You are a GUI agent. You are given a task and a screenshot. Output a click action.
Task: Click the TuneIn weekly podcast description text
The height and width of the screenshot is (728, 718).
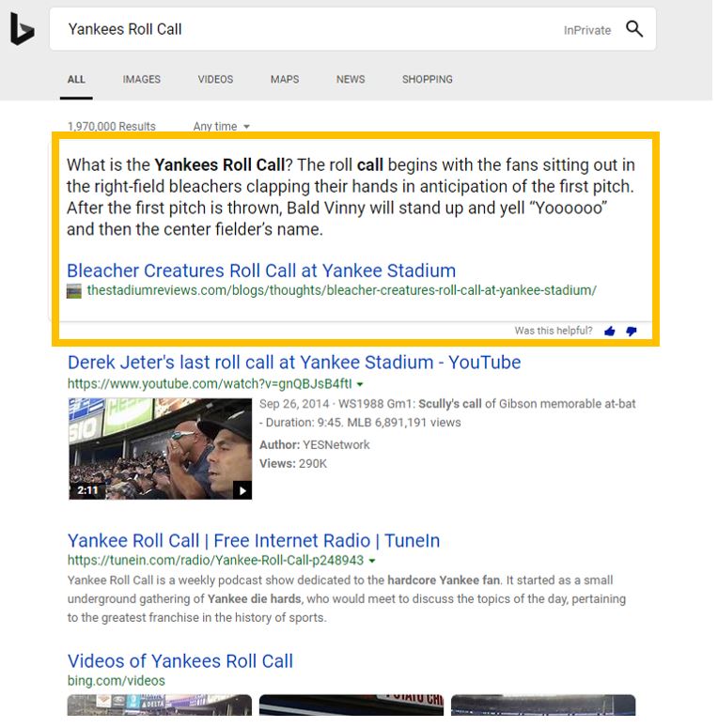click(x=347, y=599)
